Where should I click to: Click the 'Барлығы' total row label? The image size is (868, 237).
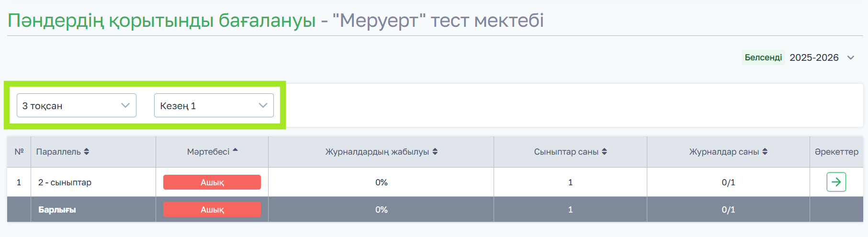[57, 210]
